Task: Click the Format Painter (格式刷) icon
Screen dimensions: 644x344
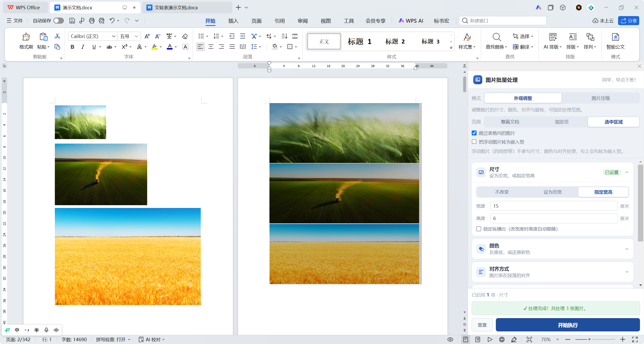Action: [26, 37]
